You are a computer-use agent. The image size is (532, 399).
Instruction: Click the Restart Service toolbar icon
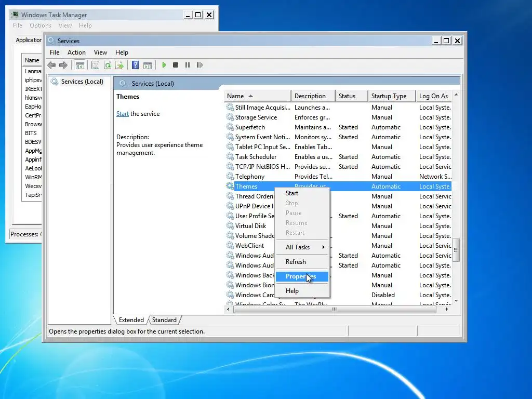pyautogui.click(x=199, y=65)
